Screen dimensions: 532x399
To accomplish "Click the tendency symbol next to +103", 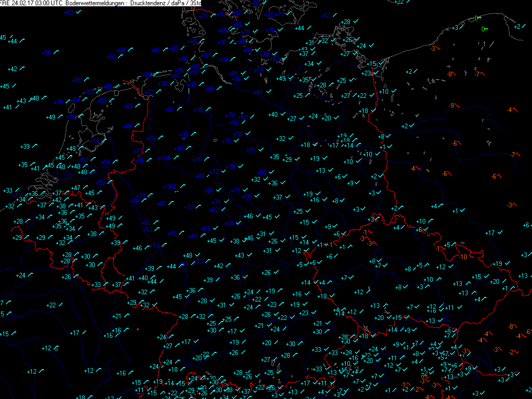I will click(x=182, y=186).
